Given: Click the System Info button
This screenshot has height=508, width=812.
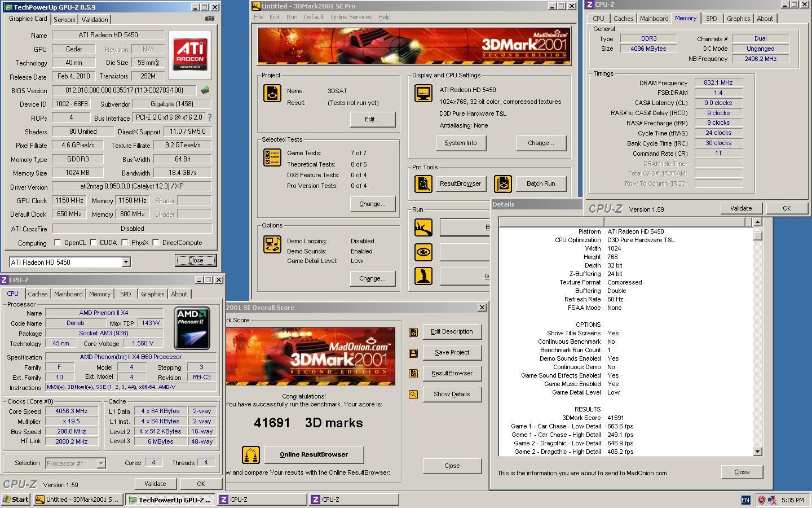Looking at the screenshot, I should point(461,143).
